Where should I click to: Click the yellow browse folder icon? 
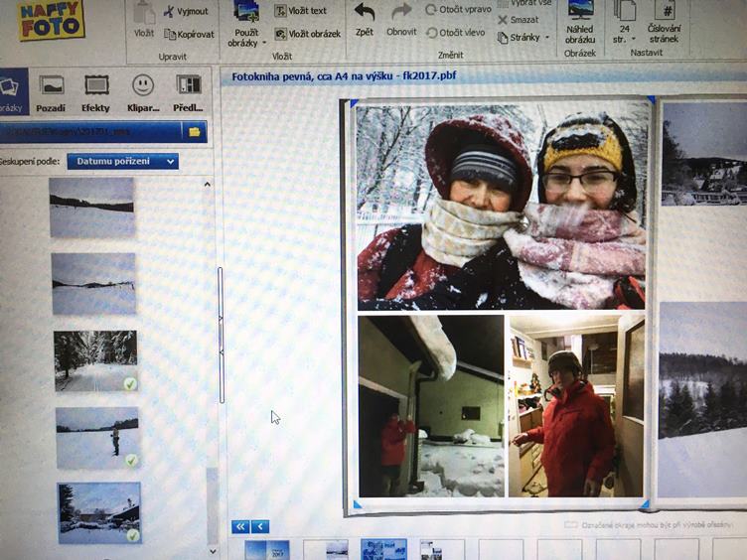pyautogui.click(x=195, y=132)
